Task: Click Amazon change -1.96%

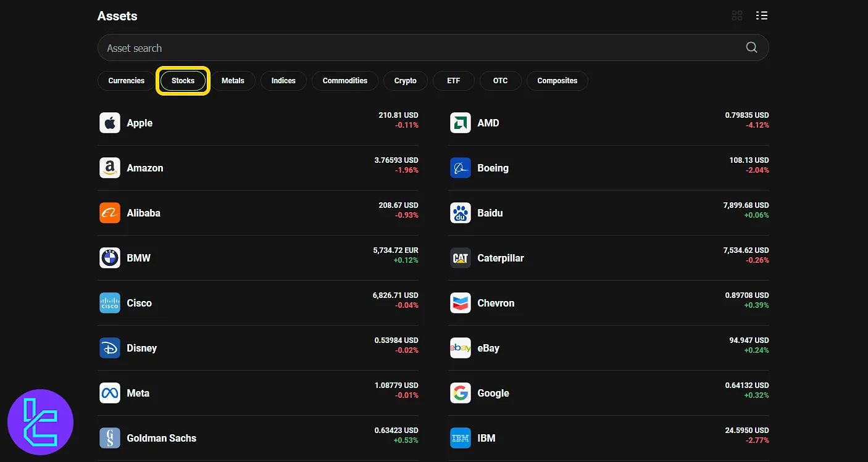Action: (x=407, y=170)
